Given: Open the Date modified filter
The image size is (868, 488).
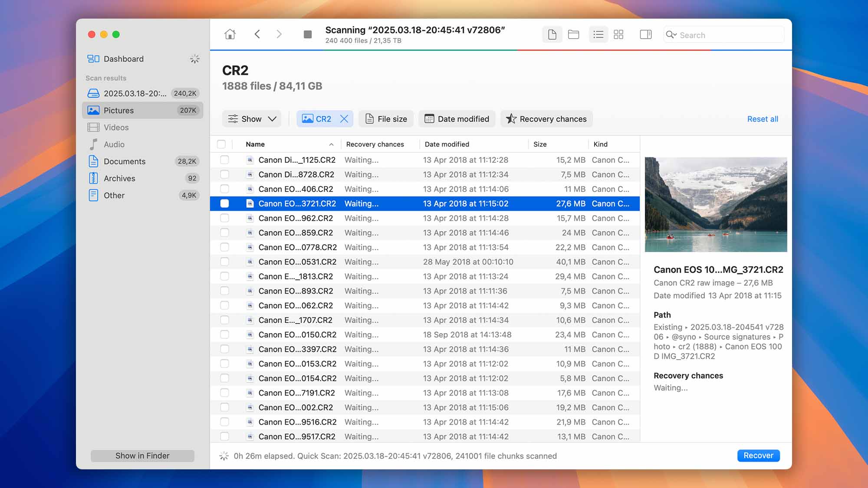Looking at the screenshot, I should click(x=457, y=119).
